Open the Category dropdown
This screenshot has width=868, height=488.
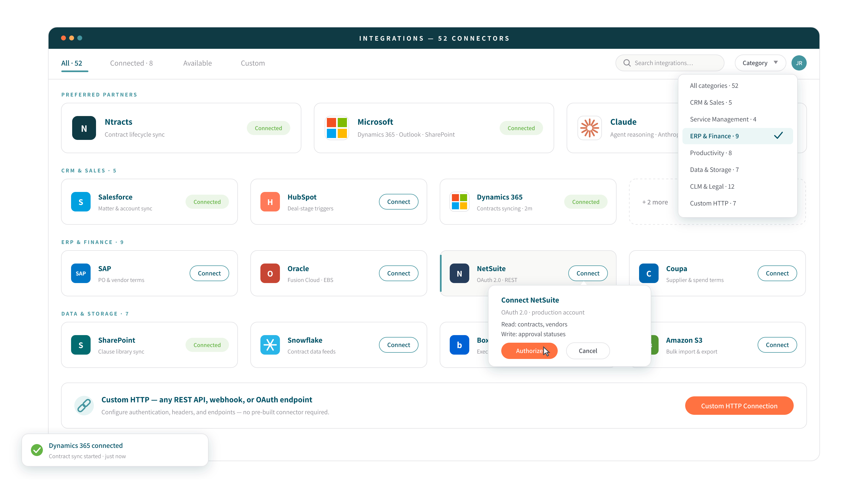click(x=760, y=63)
